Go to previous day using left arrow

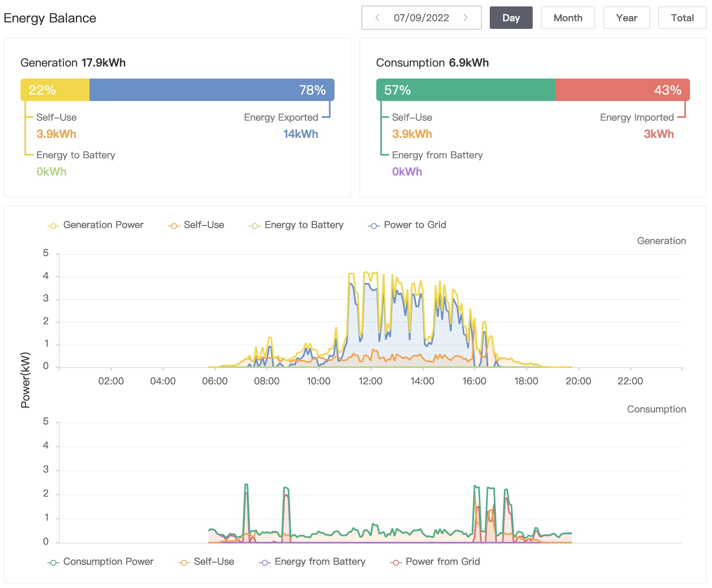pyautogui.click(x=377, y=18)
